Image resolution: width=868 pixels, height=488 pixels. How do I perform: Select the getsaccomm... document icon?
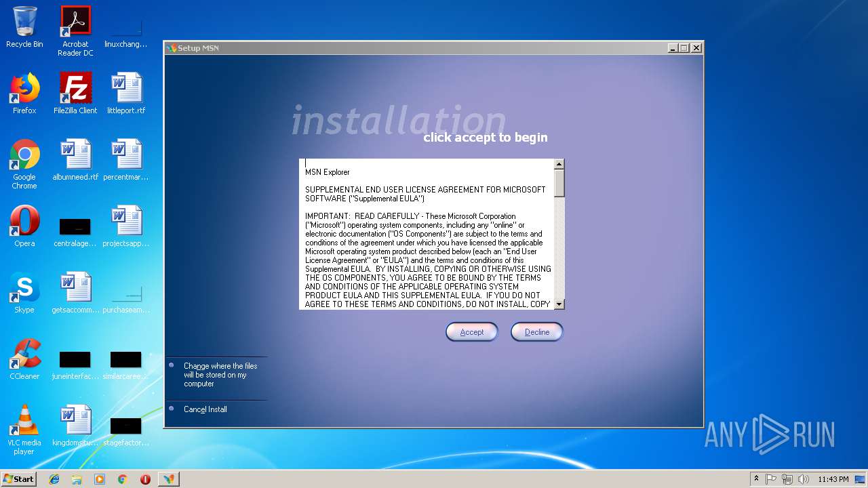75,293
